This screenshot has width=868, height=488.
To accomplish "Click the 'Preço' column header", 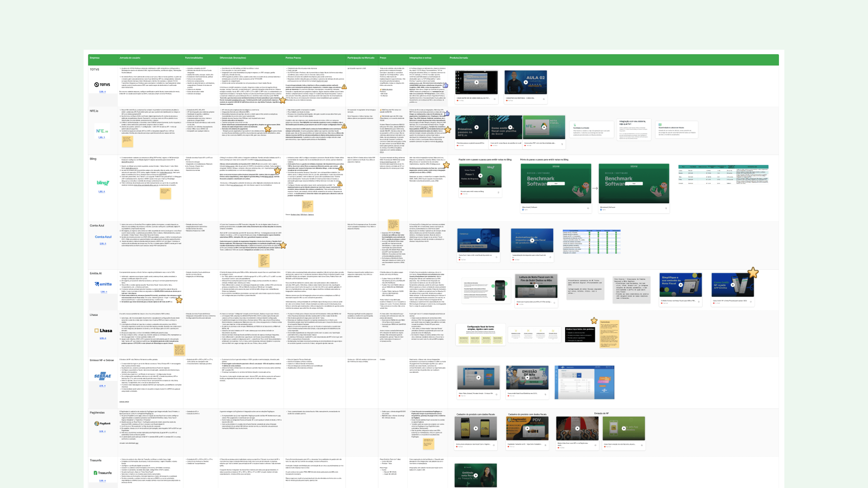I will [x=383, y=58].
